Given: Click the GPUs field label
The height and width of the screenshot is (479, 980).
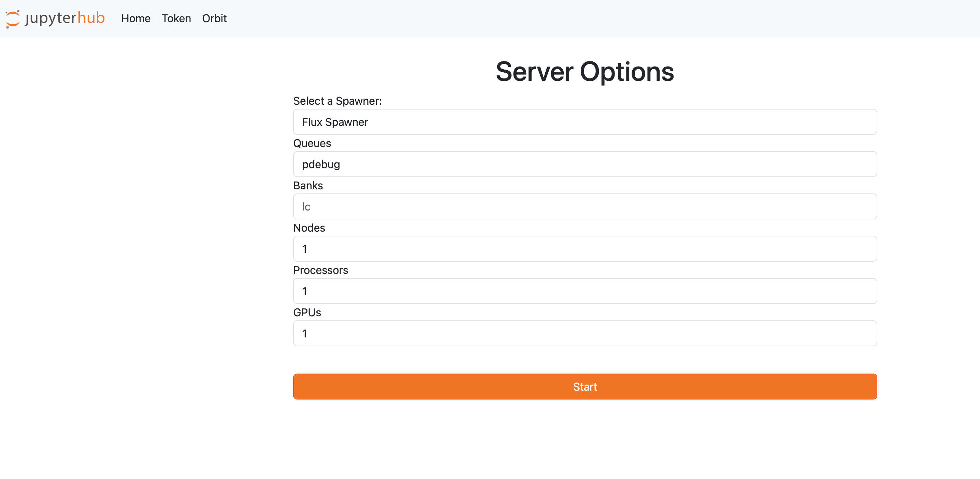Looking at the screenshot, I should [x=307, y=313].
